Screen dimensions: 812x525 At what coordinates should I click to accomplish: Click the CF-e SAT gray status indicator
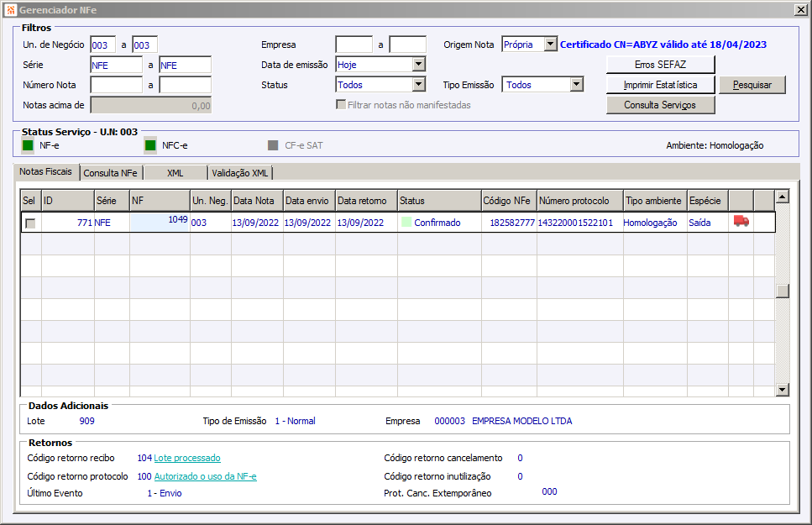point(273,145)
